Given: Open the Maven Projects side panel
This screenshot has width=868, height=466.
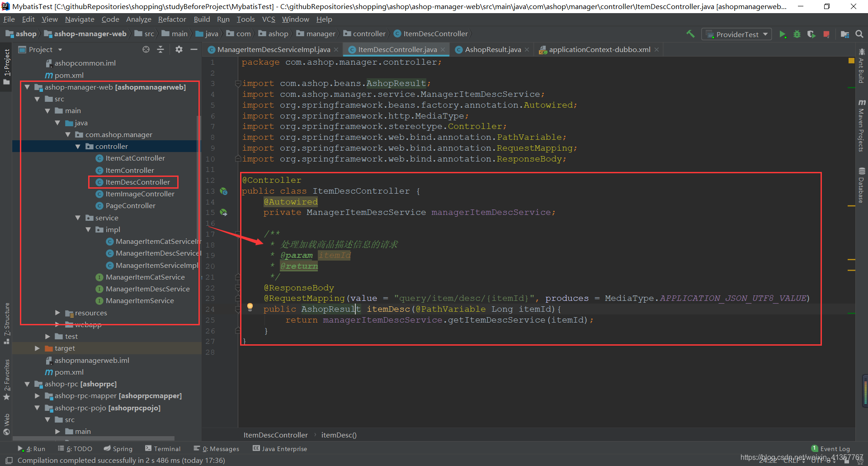Looking at the screenshot, I should tap(861, 126).
